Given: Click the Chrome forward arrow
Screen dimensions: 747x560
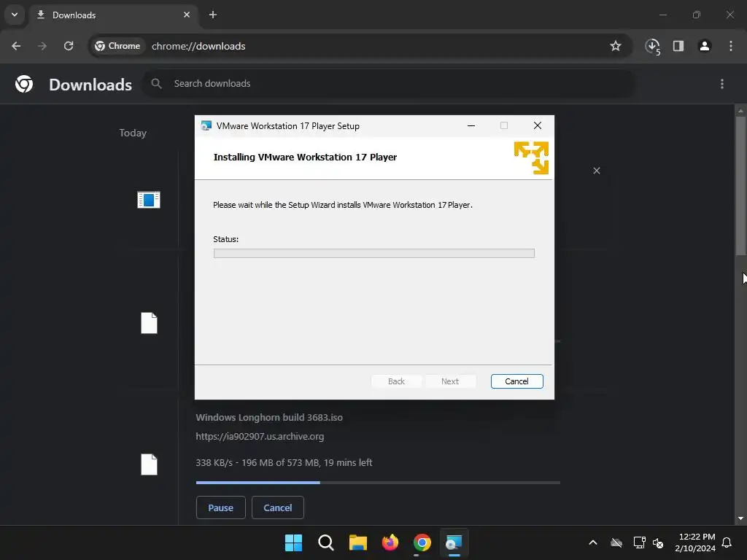Looking at the screenshot, I should [x=42, y=46].
